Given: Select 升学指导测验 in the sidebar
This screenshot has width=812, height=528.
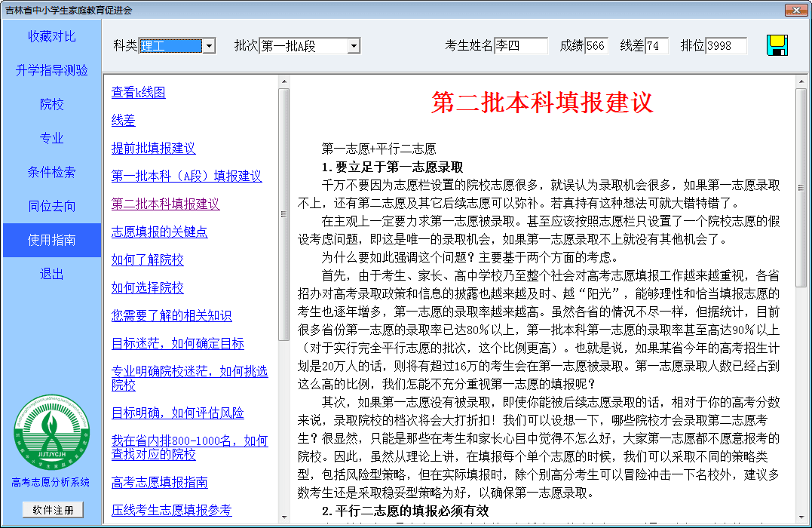Looking at the screenshot, I should (51, 70).
